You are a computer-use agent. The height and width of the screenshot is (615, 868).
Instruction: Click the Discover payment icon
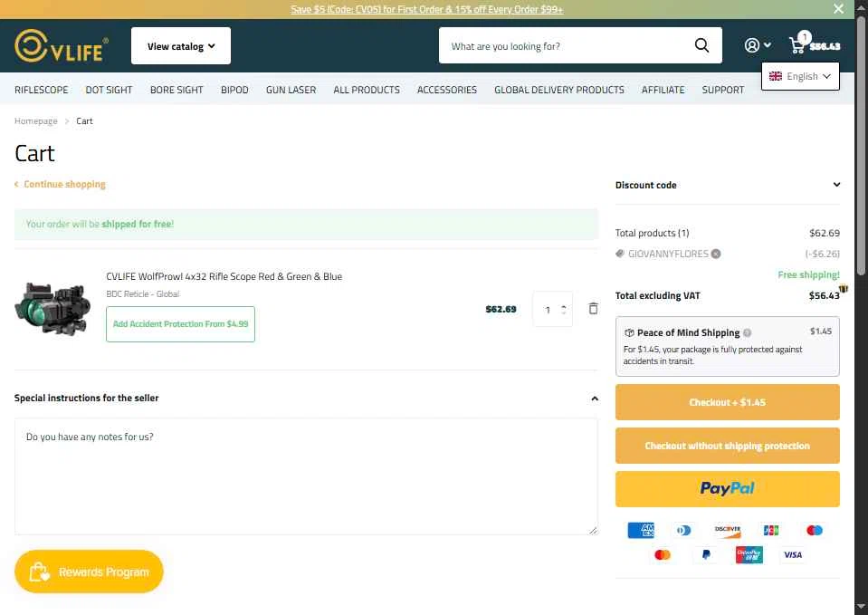(728, 530)
